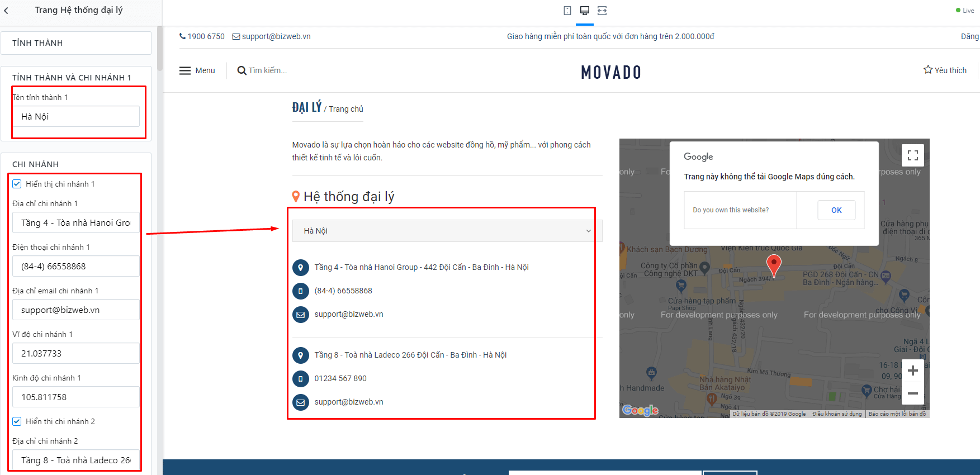Click phone icon beside 01234 567 890
This screenshot has height=475, width=980.
[301, 379]
